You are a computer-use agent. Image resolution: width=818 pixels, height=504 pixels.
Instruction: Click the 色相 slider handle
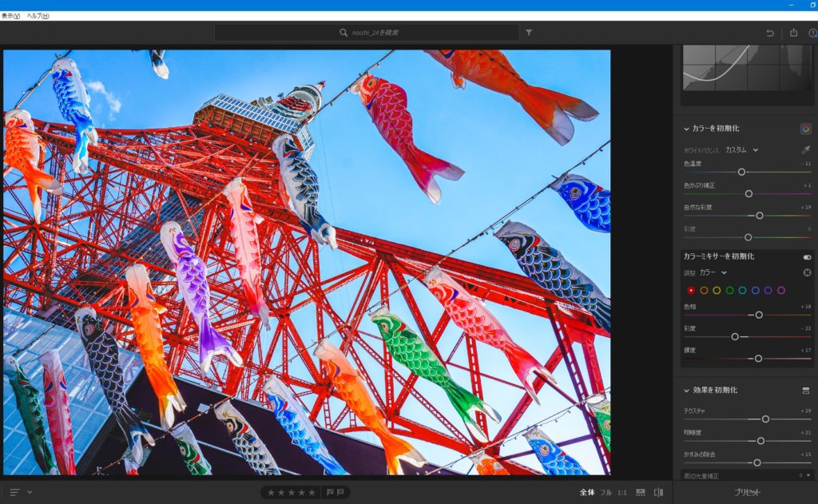pyautogui.click(x=759, y=315)
